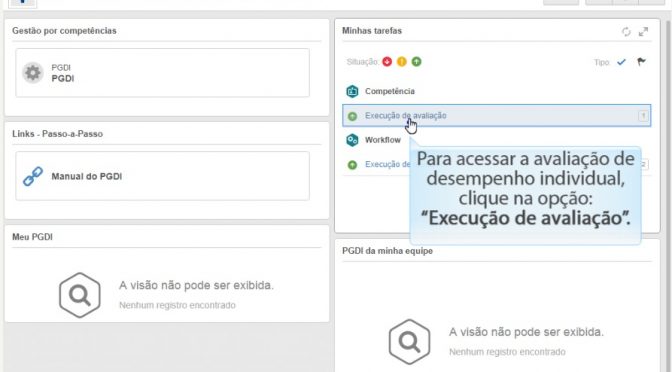Image resolution: width=672 pixels, height=372 pixels.
Task: Click PGDI da minha equipe magnifier icon
Action: 409,342
